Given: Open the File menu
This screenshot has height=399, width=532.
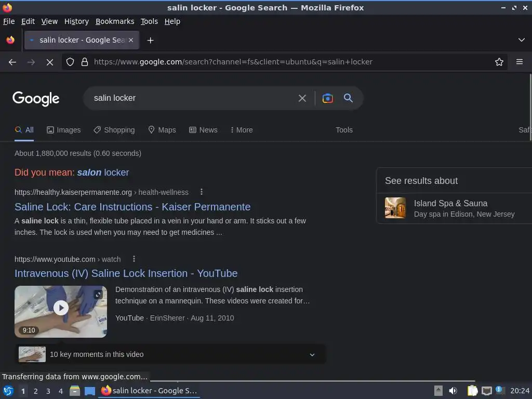Looking at the screenshot, I should (9, 21).
